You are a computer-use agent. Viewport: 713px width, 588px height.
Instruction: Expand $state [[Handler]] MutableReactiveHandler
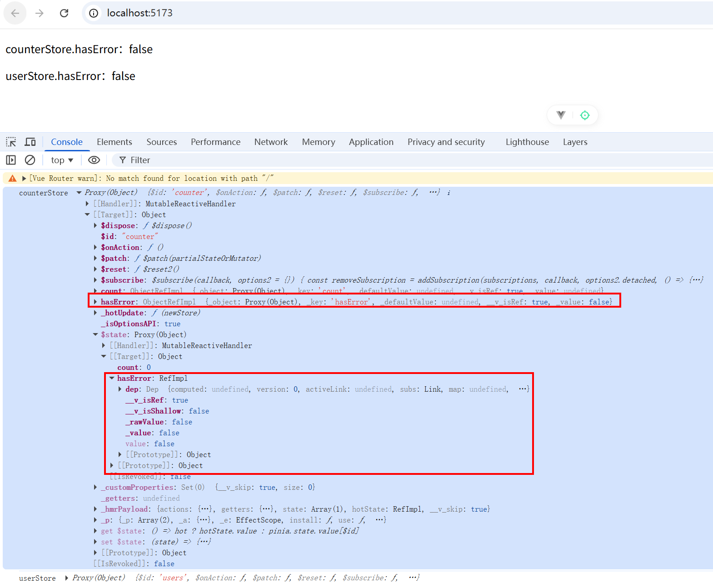[104, 346]
